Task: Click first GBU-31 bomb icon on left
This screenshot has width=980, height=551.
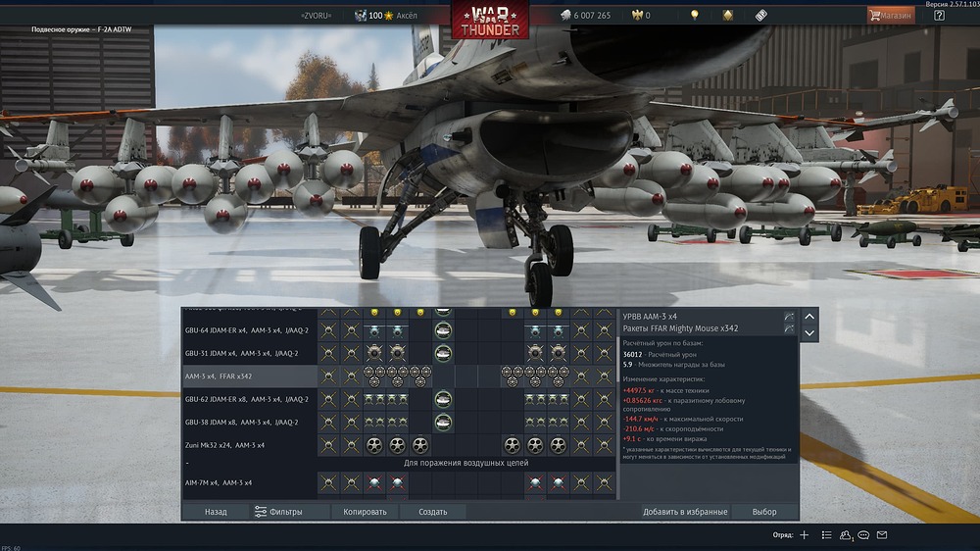Action: coord(374,353)
